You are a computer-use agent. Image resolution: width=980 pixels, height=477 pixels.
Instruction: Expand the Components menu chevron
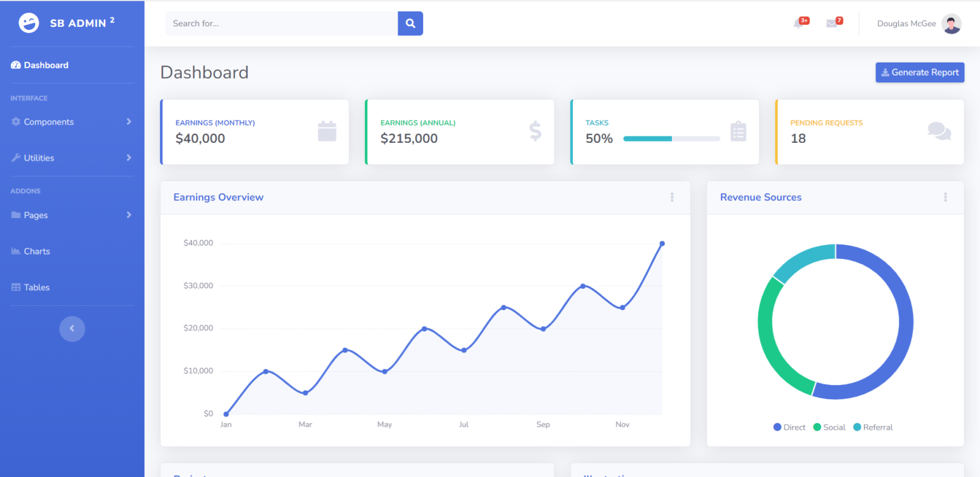pyautogui.click(x=129, y=122)
